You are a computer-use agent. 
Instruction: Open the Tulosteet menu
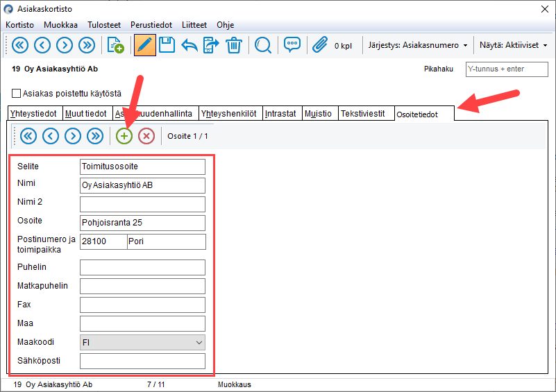click(104, 25)
